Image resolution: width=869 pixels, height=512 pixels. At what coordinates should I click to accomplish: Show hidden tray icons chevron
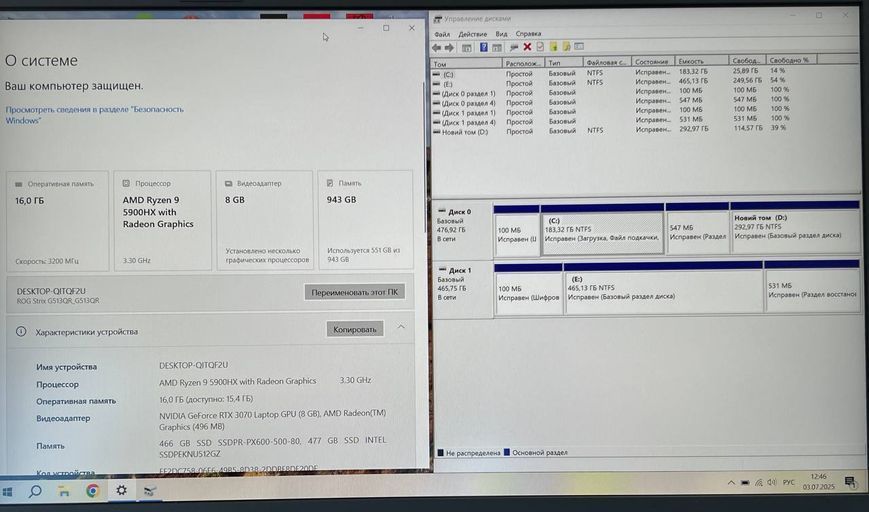coord(731,483)
